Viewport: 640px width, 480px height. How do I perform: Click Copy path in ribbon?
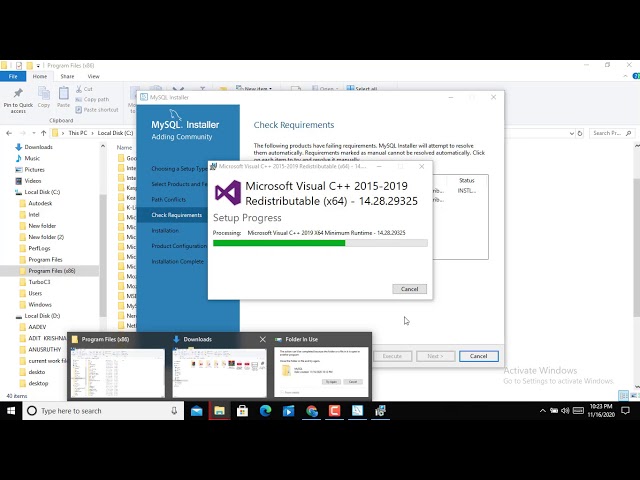pos(92,99)
